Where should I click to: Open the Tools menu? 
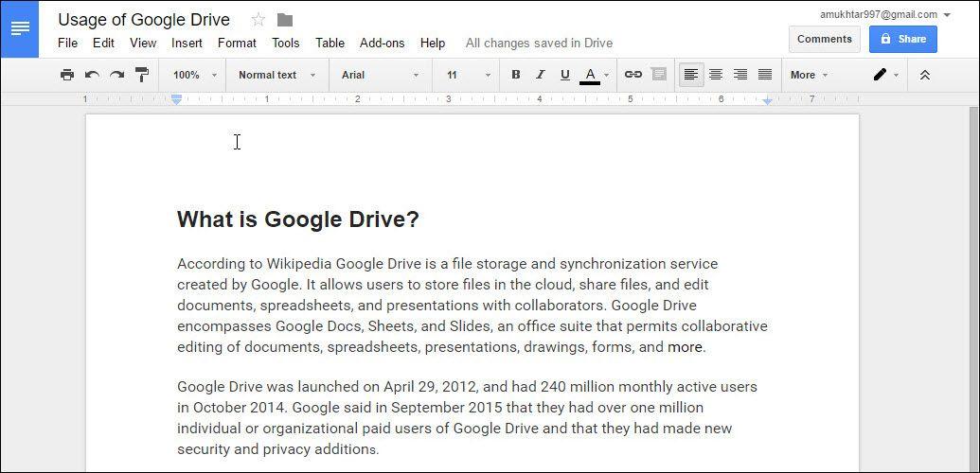click(x=286, y=44)
